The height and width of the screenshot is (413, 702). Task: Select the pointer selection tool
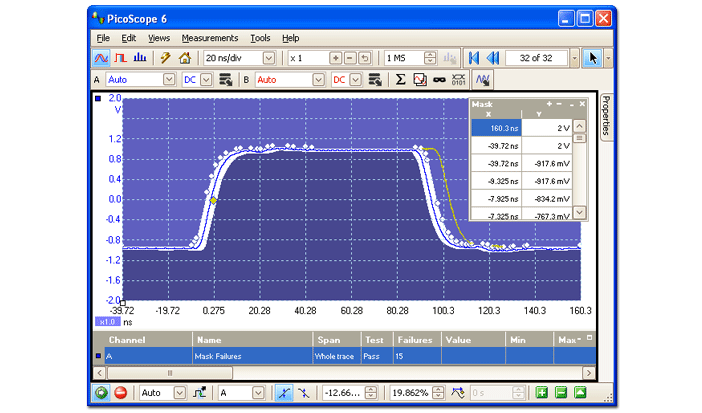pos(593,58)
